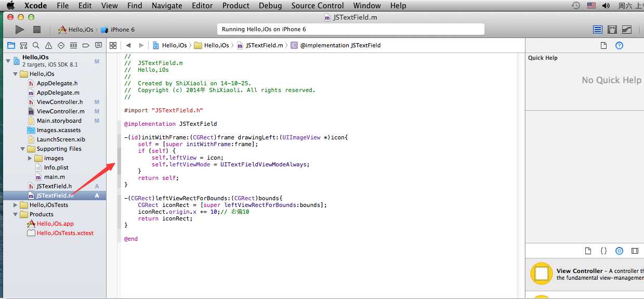This screenshot has height=299, width=644.
Task: Open the Issue navigator warning icon
Action: [48, 45]
